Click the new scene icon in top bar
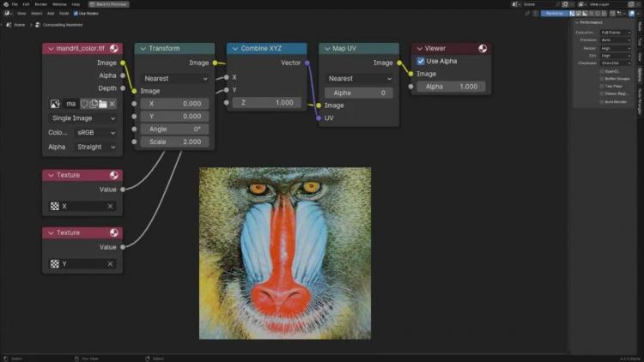This screenshot has height=362, width=644. click(x=565, y=4)
